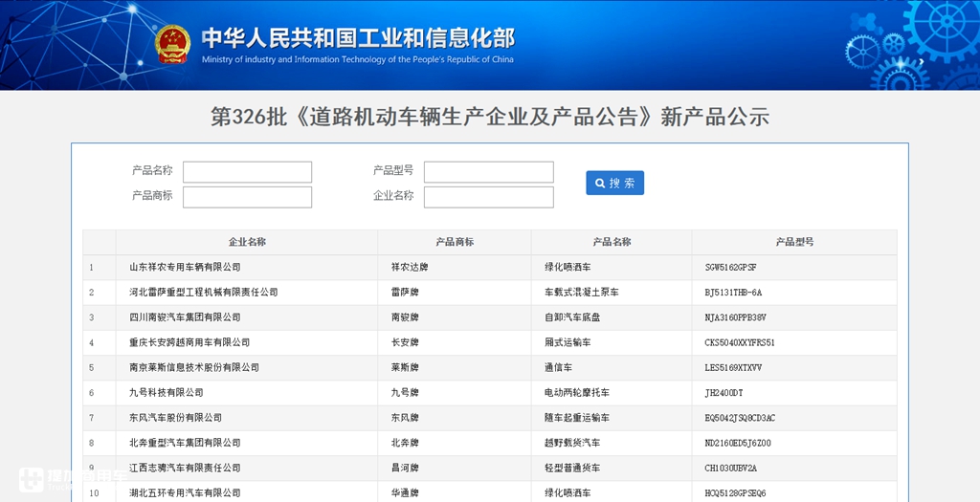This screenshot has width=980, height=502.
Task: Click the 产品型号 column header
Action: [794, 242]
